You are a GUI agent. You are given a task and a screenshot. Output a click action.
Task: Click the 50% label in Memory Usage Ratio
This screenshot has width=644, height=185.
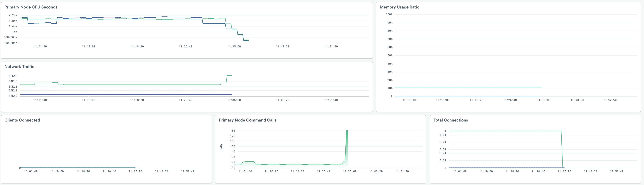click(390, 55)
